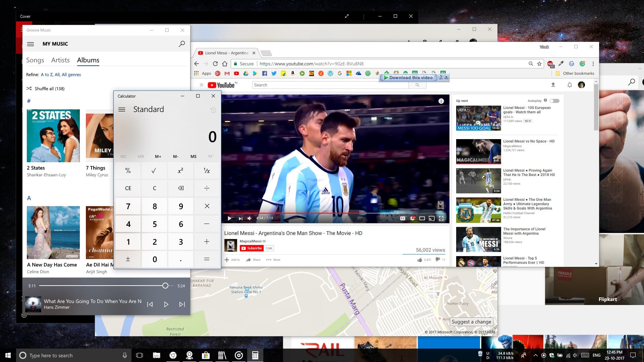Open YouTube notifications bell

coord(570,85)
